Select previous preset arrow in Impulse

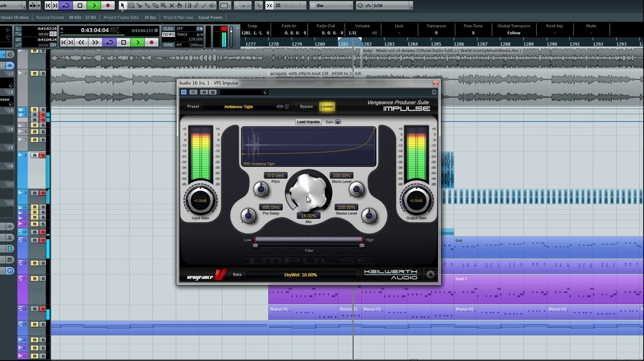278,107
